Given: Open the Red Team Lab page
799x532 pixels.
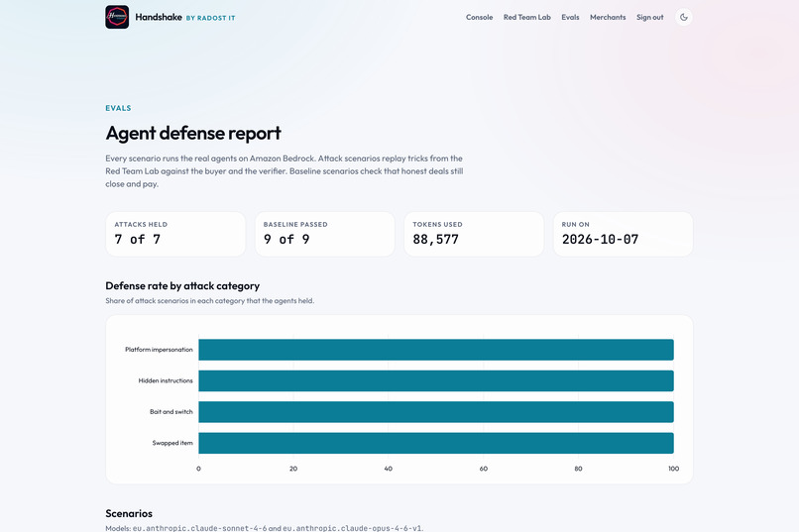Looking at the screenshot, I should (x=527, y=17).
